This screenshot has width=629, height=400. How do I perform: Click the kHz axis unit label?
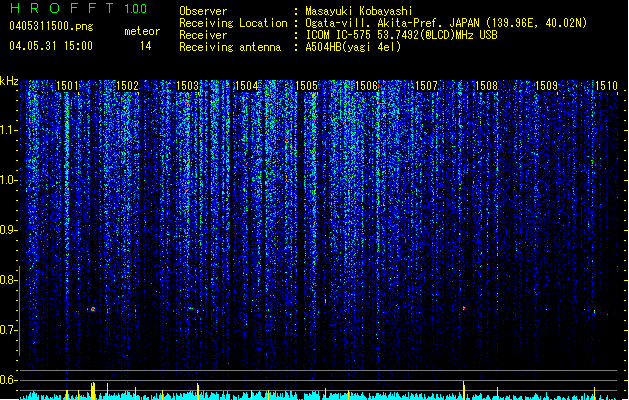[x=9, y=81]
